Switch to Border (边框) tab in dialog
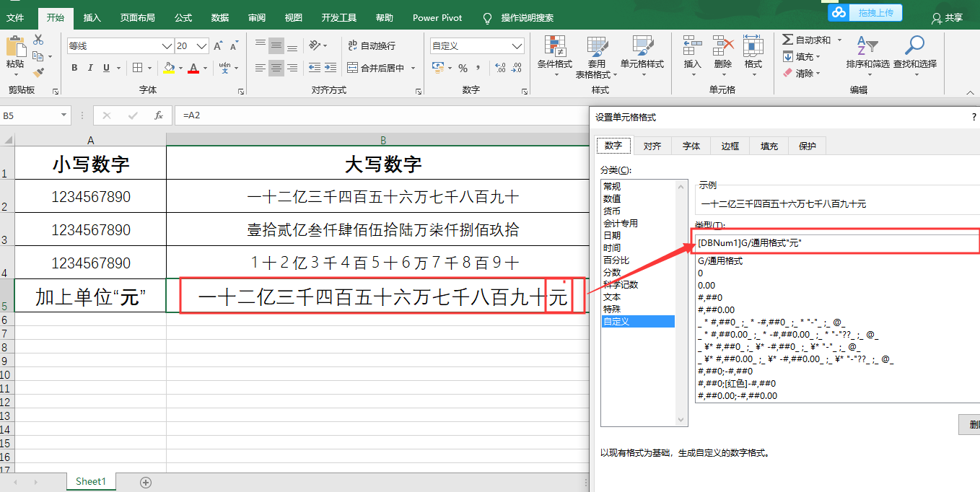980x492 pixels. (x=730, y=146)
